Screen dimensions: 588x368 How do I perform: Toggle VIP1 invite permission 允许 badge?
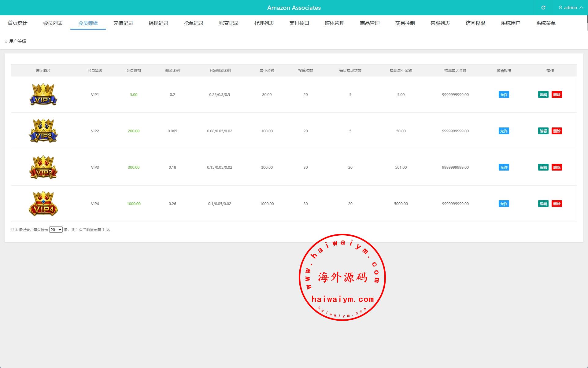[x=504, y=94]
